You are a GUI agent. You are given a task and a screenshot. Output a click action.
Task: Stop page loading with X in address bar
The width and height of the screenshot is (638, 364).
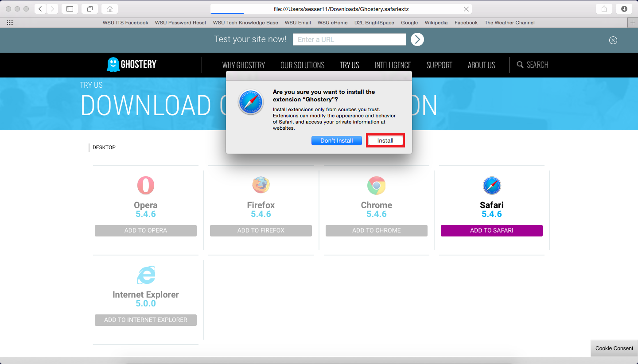click(466, 9)
